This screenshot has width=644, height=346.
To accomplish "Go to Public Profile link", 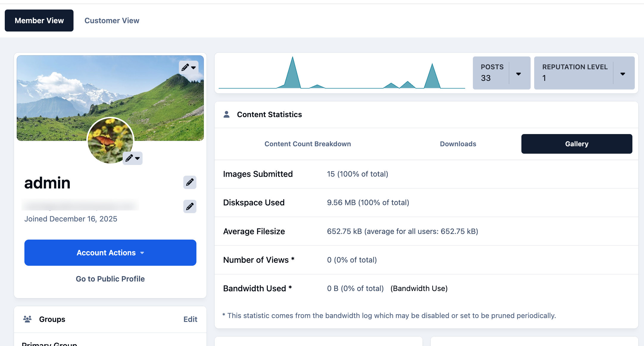I will 110,279.
